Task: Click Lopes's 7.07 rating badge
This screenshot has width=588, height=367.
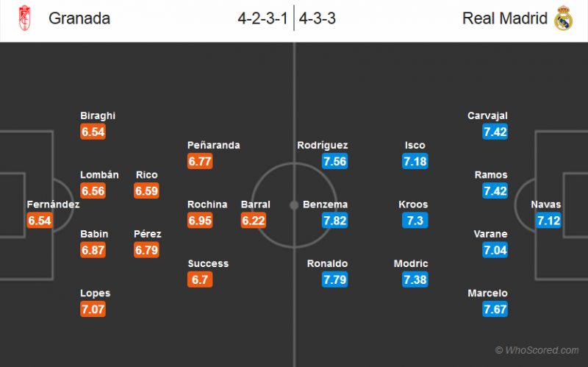Action: coord(93,309)
